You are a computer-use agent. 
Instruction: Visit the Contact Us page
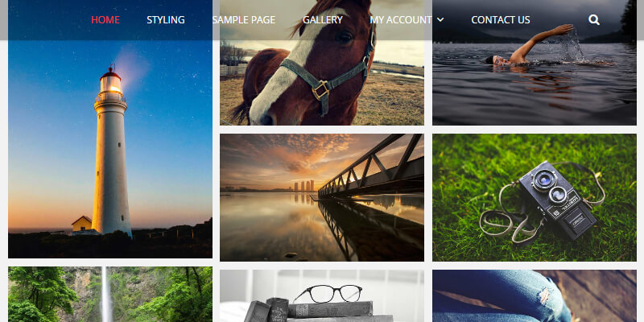(x=500, y=19)
